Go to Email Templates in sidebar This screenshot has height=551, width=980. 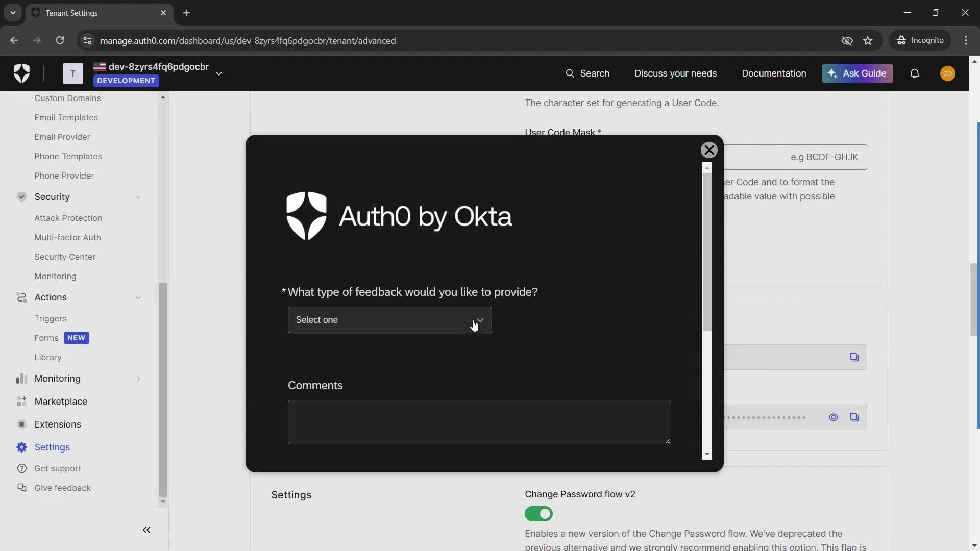coord(66,117)
